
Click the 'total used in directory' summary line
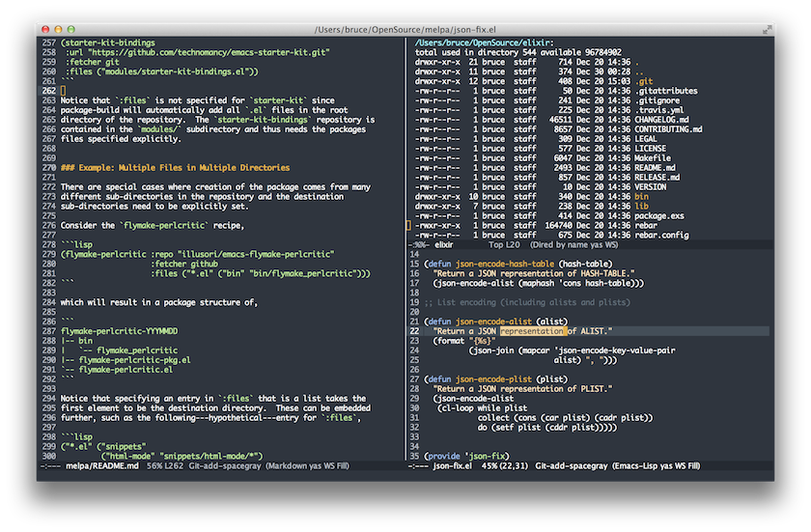(x=517, y=52)
